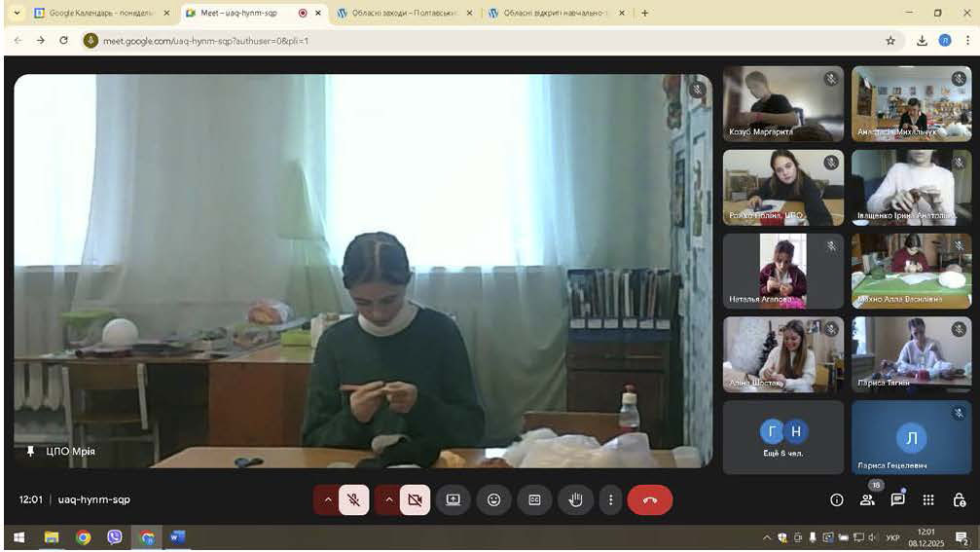Open Viber from the Windows taskbar
The width and height of the screenshot is (980, 552).
tap(115, 536)
